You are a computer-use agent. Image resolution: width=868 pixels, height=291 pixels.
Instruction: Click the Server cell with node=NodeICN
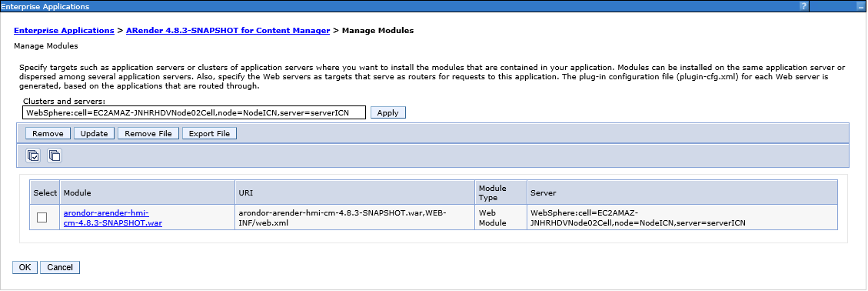click(682, 218)
